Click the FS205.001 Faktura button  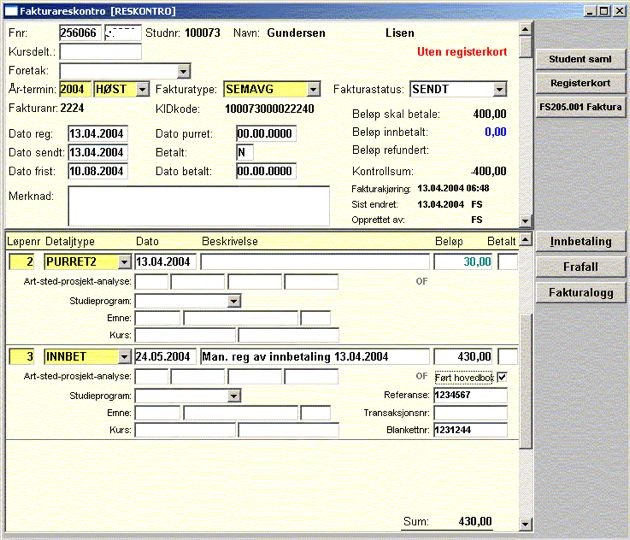click(580, 107)
